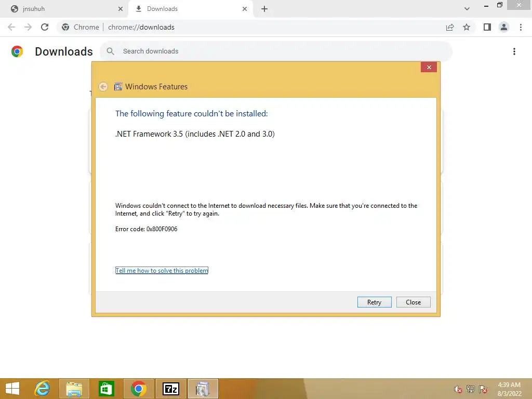Click the back arrow in Windows Features dialog

103,87
